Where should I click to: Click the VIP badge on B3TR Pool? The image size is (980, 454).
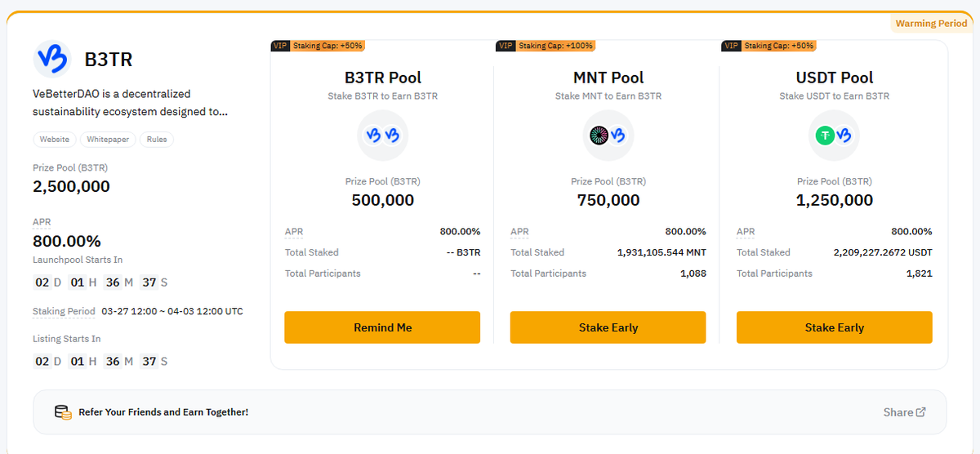pyautogui.click(x=279, y=46)
